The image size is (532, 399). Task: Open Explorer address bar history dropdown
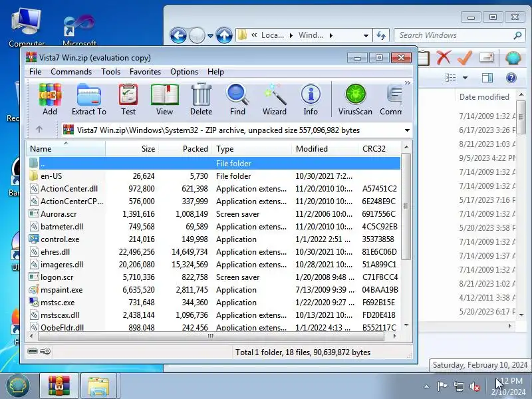point(366,35)
